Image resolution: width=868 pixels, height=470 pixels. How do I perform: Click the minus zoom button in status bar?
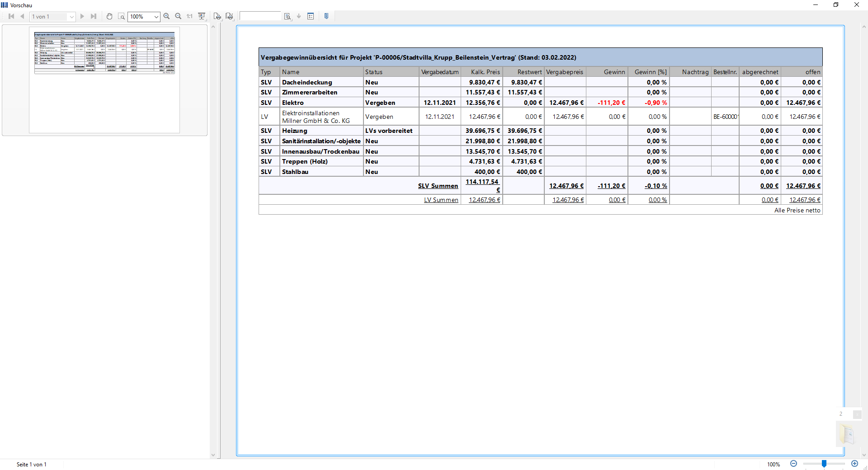(793, 464)
